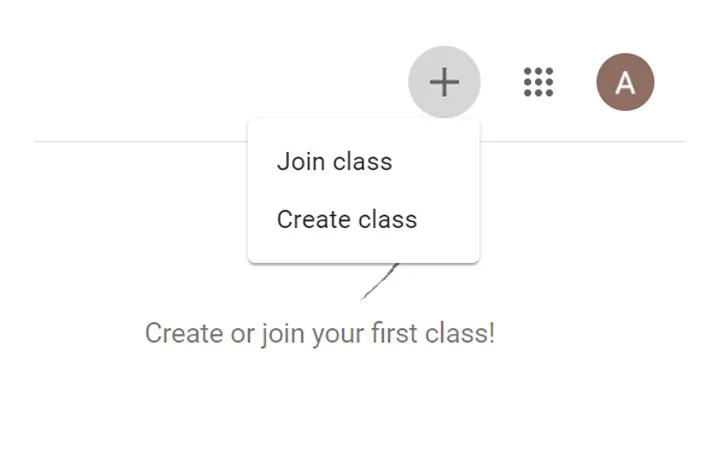
Task: Choose Create class in the popup menu
Action: pos(346,220)
